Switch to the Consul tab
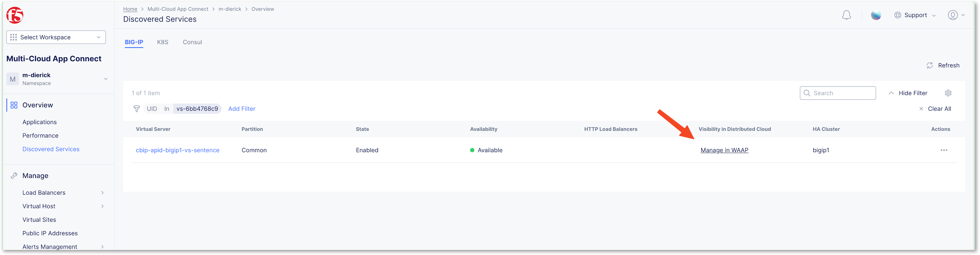The width and height of the screenshot is (980, 255). tap(192, 42)
